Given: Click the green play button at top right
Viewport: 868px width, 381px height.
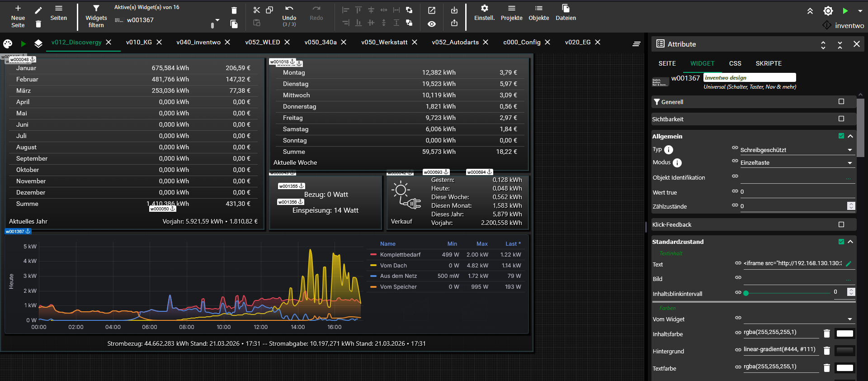Looking at the screenshot, I should (845, 11).
